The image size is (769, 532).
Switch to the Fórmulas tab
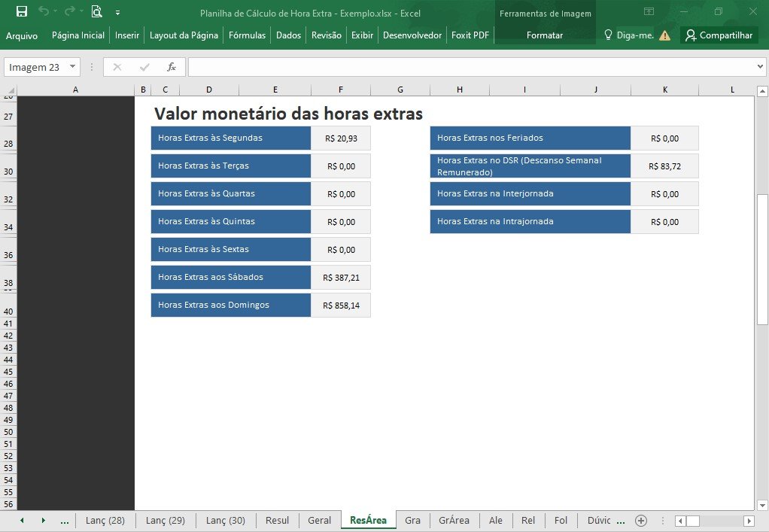click(x=247, y=35)
